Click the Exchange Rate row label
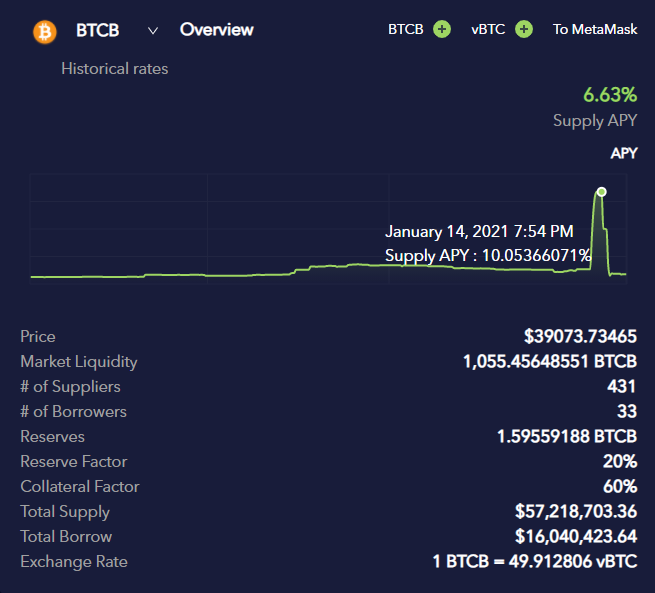This screenshot has width=655, height=593. click(x=74, y=562)
